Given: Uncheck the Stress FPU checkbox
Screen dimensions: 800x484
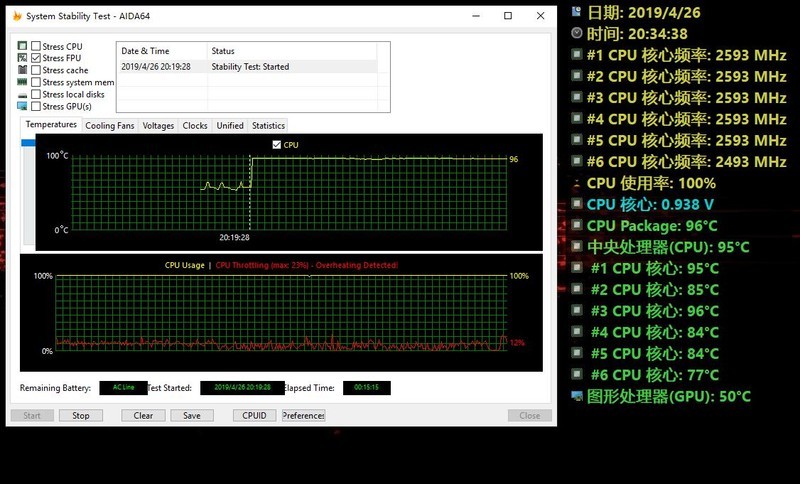Looking at the screenshot, I should point(36,59).
